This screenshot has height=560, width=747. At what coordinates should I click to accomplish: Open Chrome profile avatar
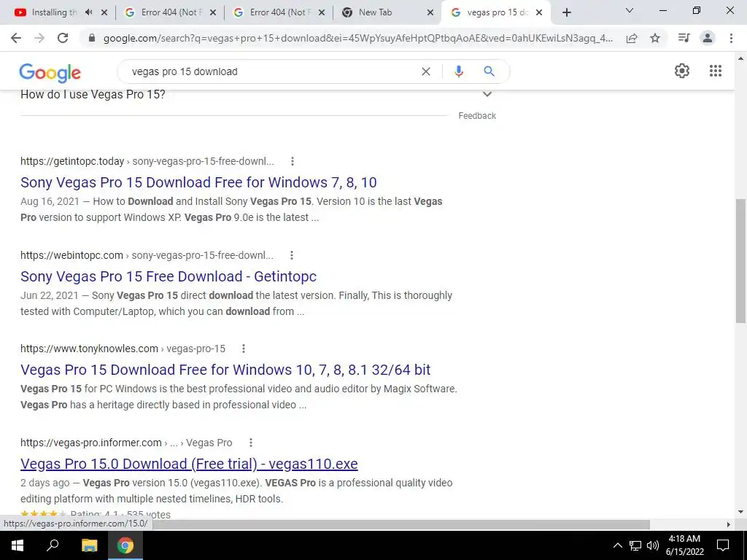pos(708,38)
